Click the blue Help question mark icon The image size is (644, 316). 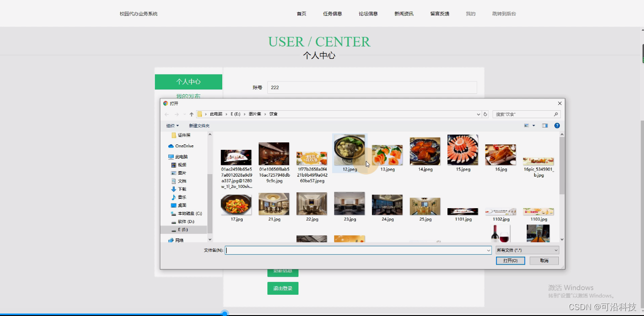click(557, 125)
